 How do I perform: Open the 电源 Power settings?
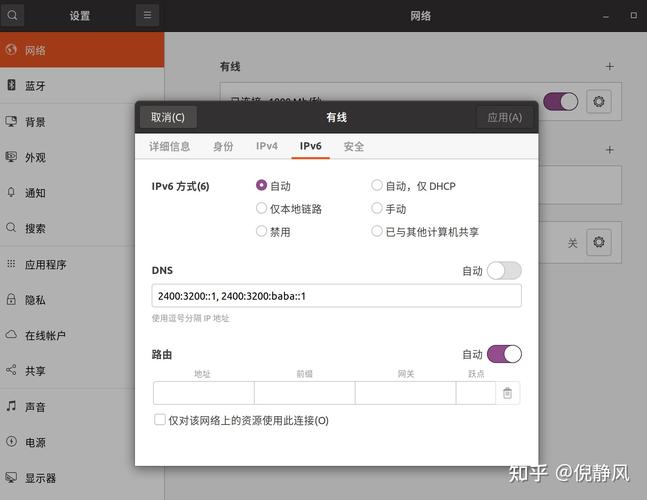[x=82, y=443]
